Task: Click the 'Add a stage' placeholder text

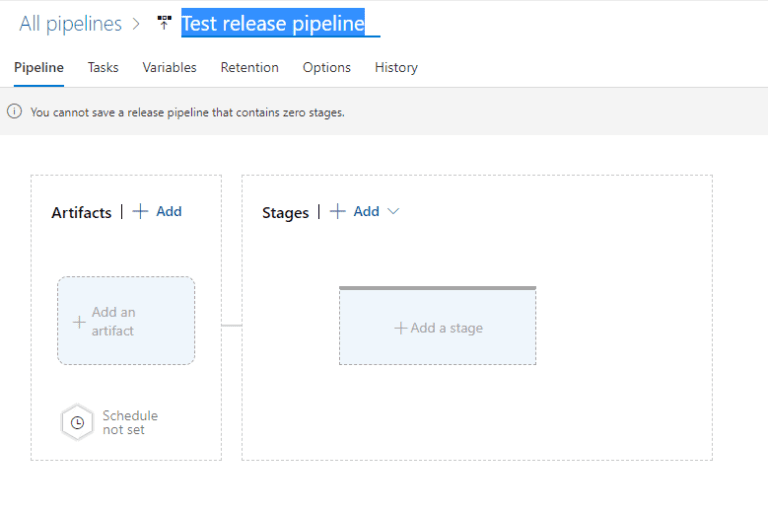Action: [x=447, y=328]
